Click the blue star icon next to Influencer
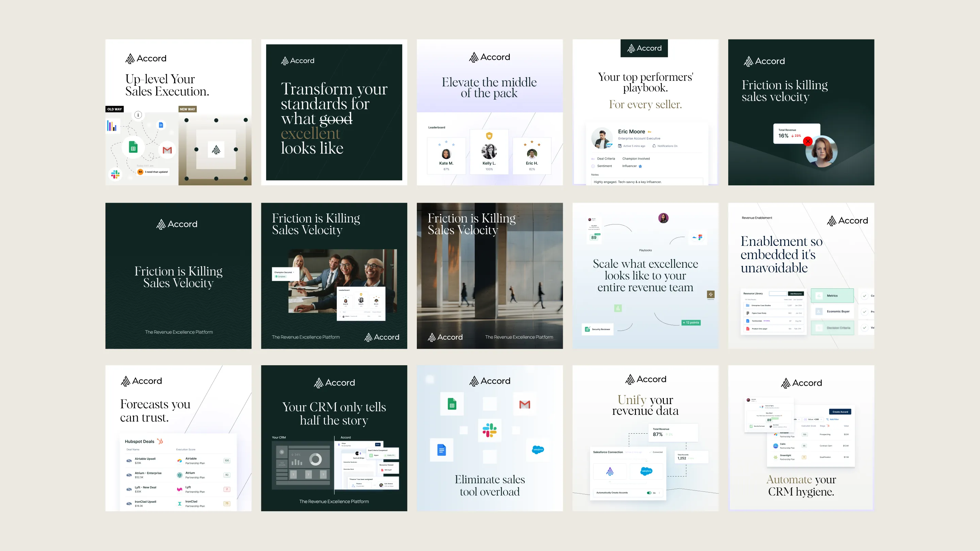This screenshot has height=551, width=980. pyautogui.click(x=640, y=166)
